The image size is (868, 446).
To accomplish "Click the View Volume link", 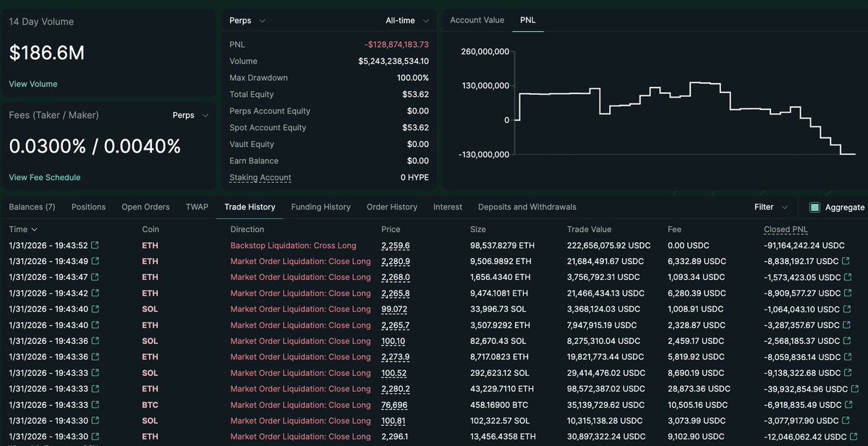I will click(33, 84).
